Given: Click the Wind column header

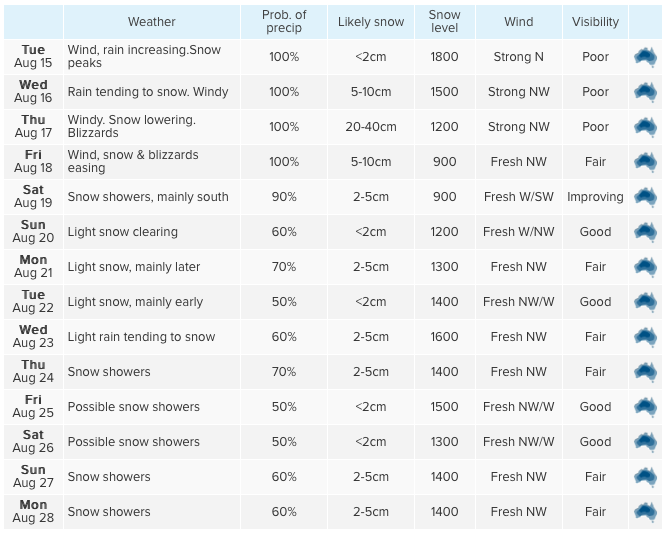Looking at the screenshot, I should (519, 22).
